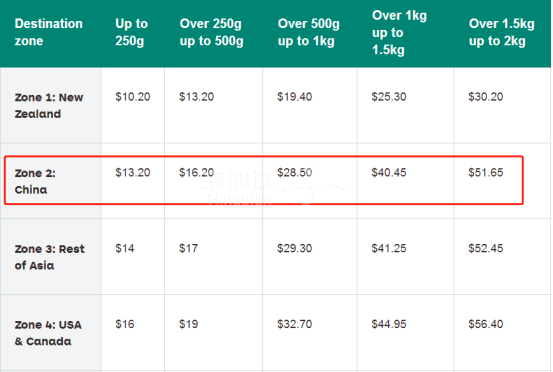The width and height of the screenshot is (553, 372).
Task: Click the Zone 2: China row label
Action: click(35, 181)
